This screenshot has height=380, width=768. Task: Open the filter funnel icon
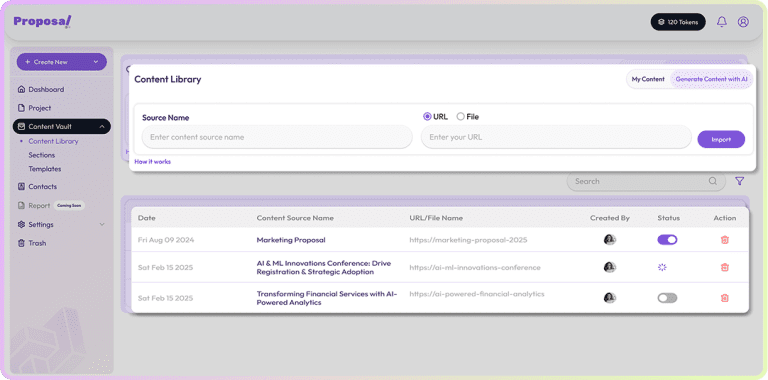pyautogui.click(x=740, y=181)
